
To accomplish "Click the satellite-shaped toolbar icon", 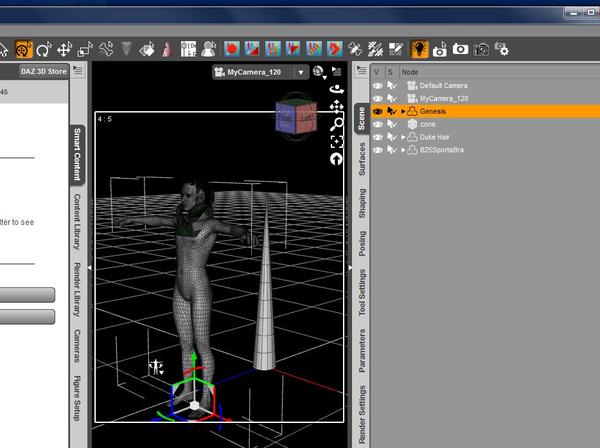I will [355, 49].
